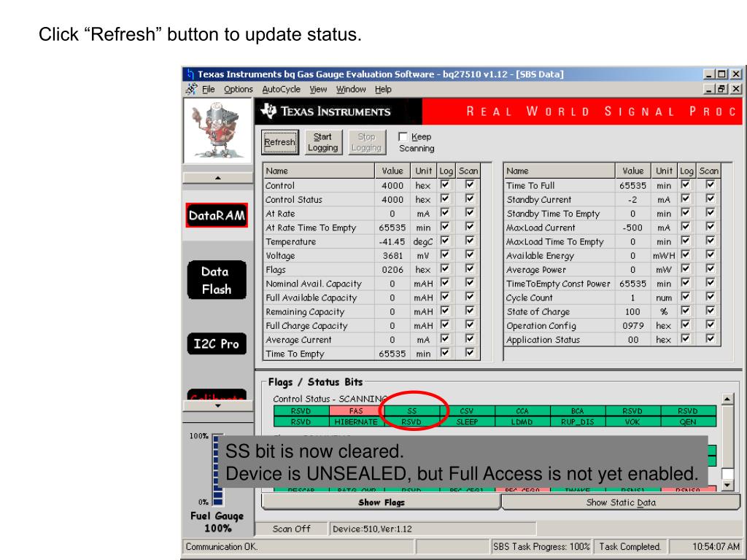Screen dimensions: 747x560
Task: Click the FAS status bit cell
Action: 356,411
